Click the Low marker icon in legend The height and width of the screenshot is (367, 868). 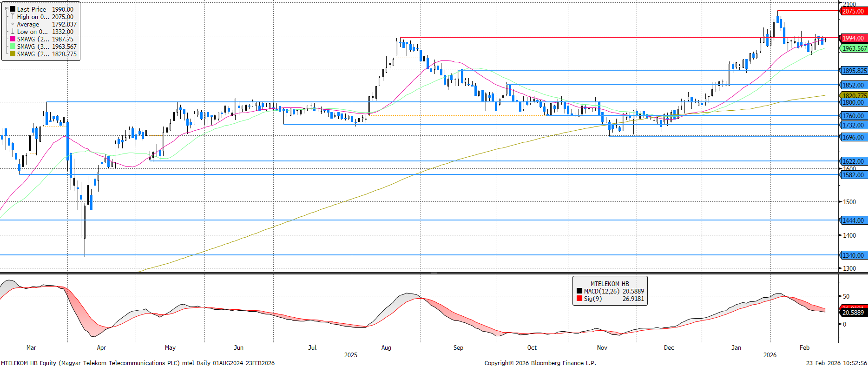point(13,32)
